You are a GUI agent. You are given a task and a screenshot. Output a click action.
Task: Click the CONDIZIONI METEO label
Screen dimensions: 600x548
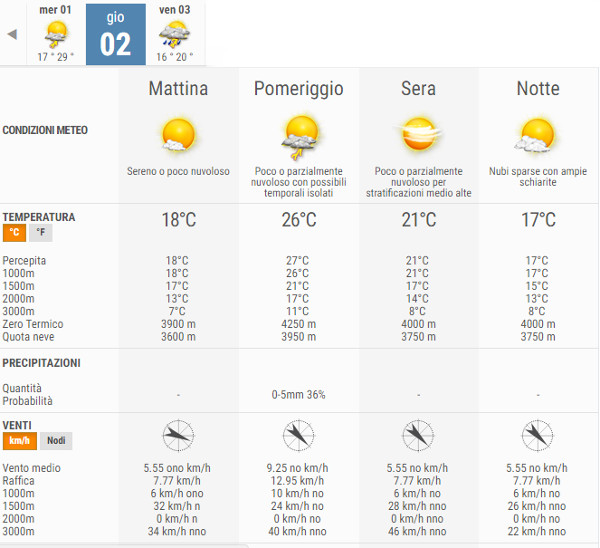point(45,130)
